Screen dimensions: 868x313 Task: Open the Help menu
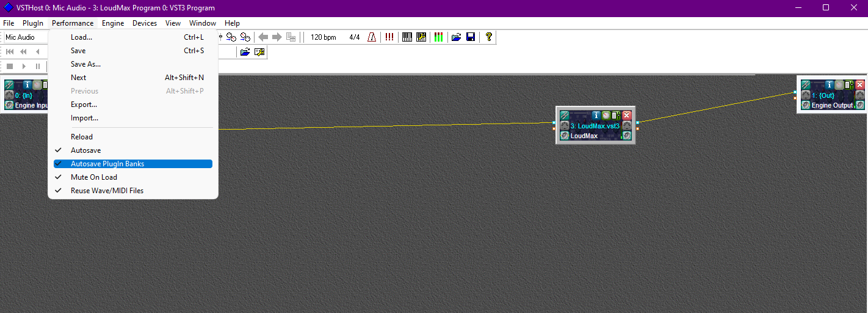pos(232,23)
